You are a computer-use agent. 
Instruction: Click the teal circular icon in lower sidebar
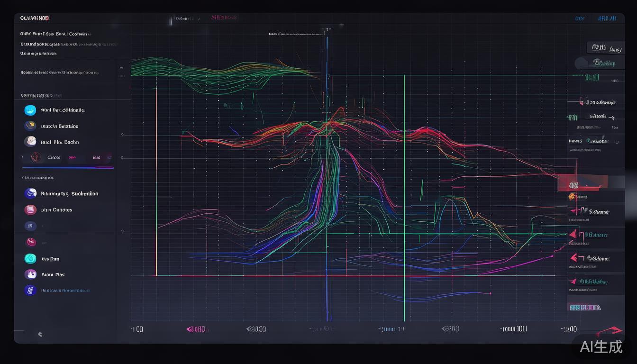30,259
